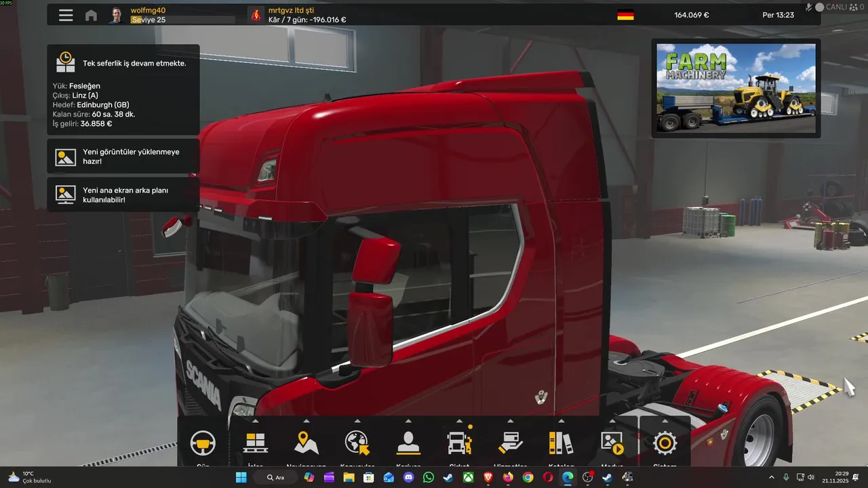The width and height of the screenshot is (868, 488).
Task: Open Copilot from the taskbar
Action: pos(309,477)
